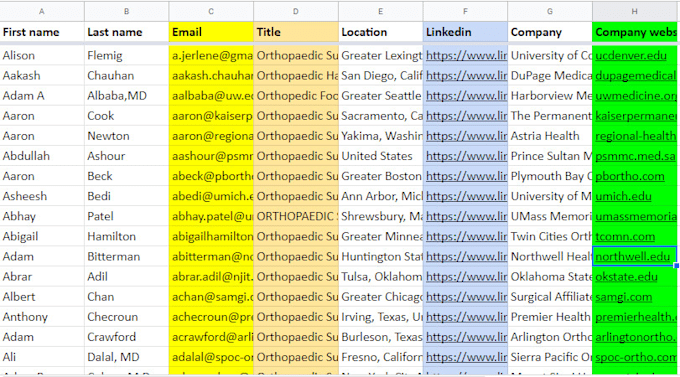Open the tcomn.com link
Screen dimensions: 680x377
point(625,236)
